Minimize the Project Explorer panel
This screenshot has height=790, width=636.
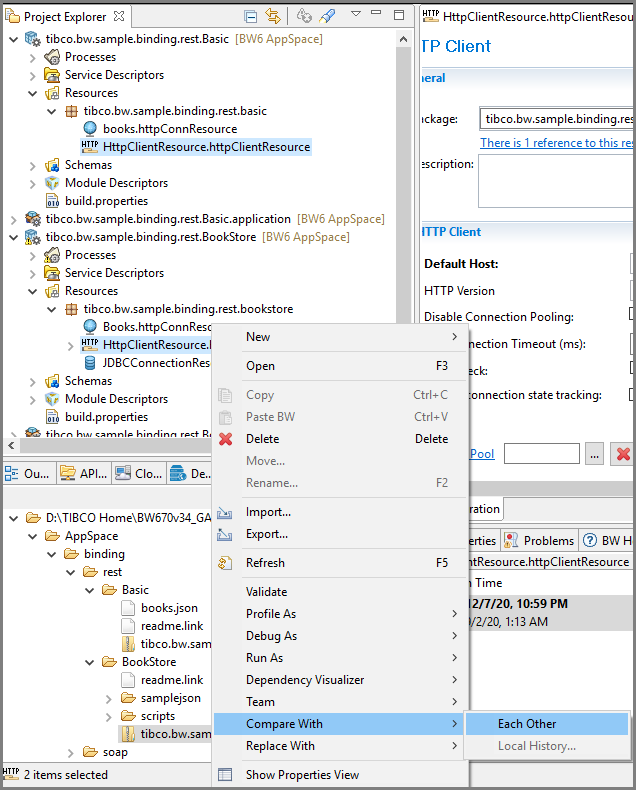(x=376, y=13)
